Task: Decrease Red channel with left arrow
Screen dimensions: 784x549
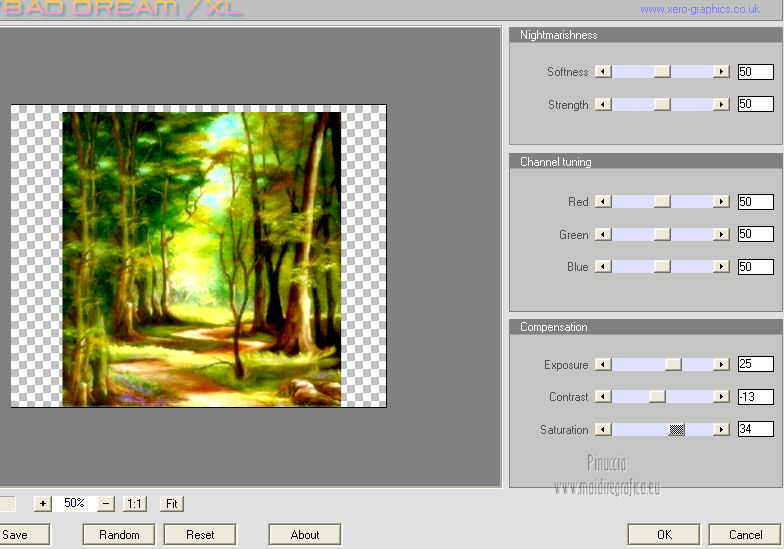Action: click(603, 202)
